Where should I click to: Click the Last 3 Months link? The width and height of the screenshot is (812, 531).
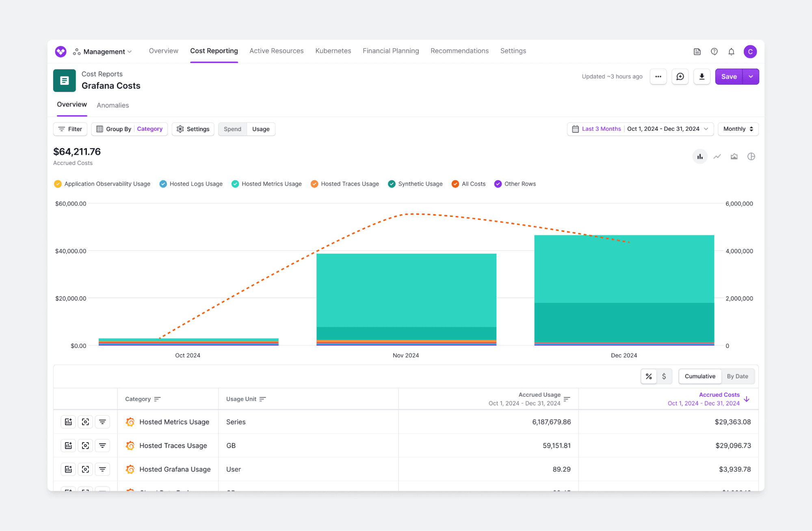pyautogui.click(x=601, y=129)
